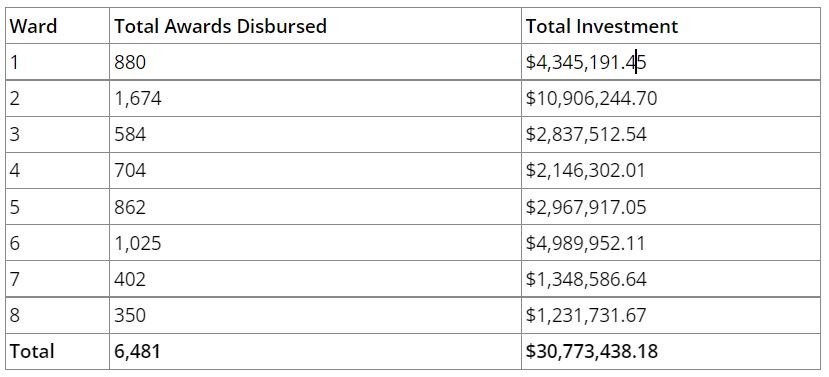The image size is (829, 377).
Task: Click the Ward column header cell
Action: 57,26
